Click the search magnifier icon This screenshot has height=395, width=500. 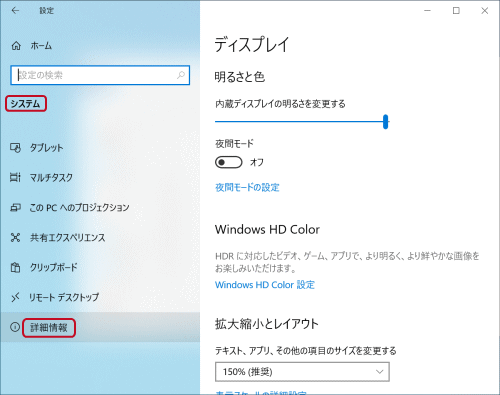coord(181,75)
